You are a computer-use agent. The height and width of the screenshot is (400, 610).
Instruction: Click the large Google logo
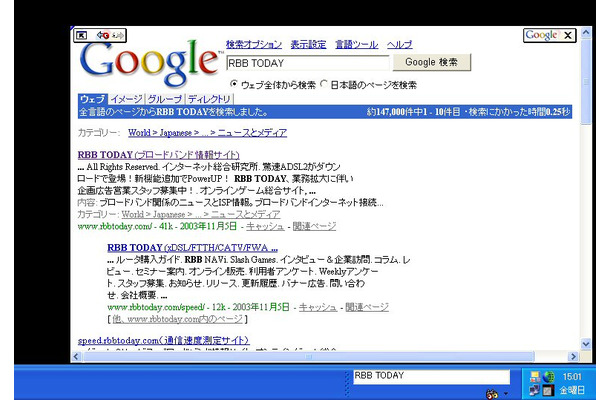click(x=150, y=63)
